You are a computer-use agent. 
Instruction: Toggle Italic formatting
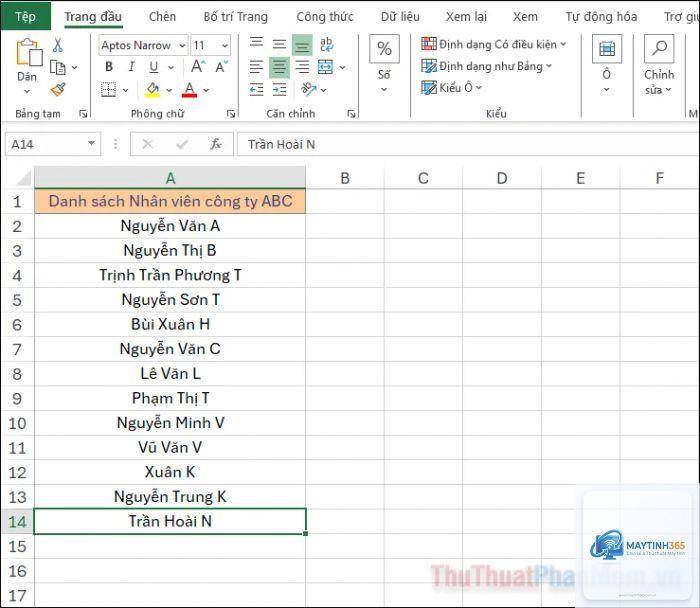pos(131,67)
